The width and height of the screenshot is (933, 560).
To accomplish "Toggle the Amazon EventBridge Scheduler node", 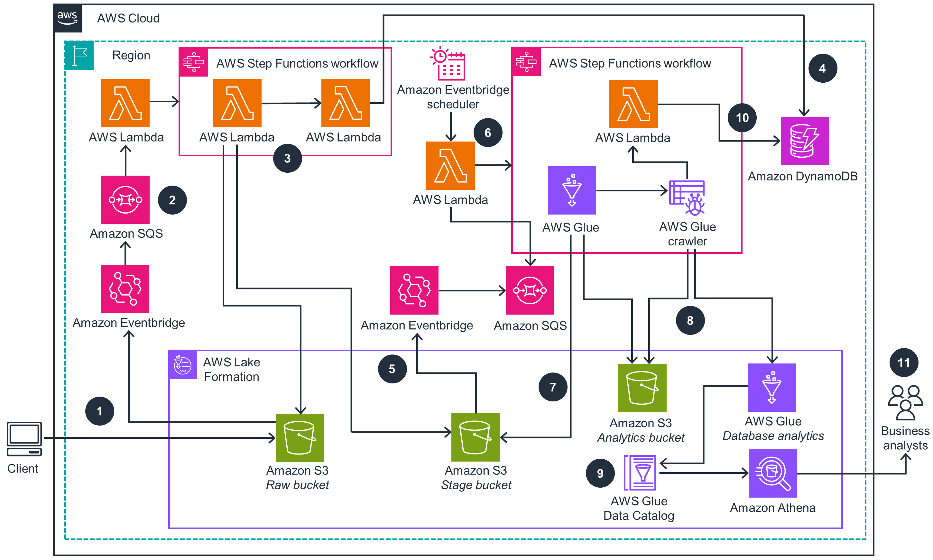I will click(446, 67).
